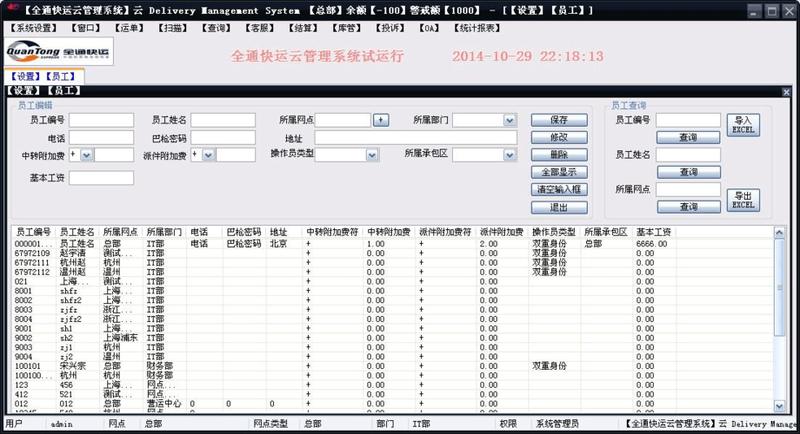The width and height of the screenshot is (800, 434).
Task: Click the table scrollbar down arrow
Action: [779, 406]
